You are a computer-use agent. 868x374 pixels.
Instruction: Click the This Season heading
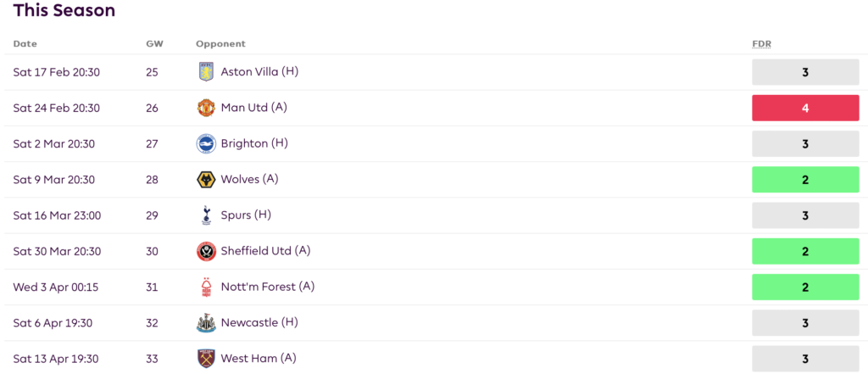point(64,11)
